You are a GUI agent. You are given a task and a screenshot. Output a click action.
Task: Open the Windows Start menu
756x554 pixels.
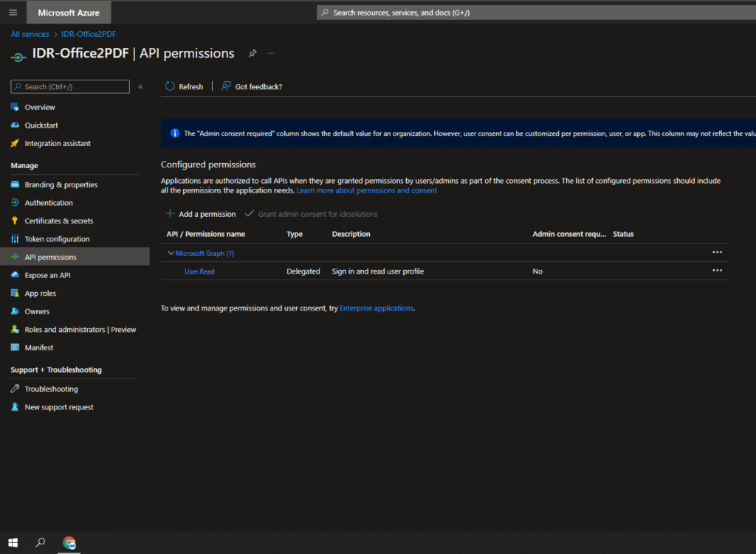(13, 544)
